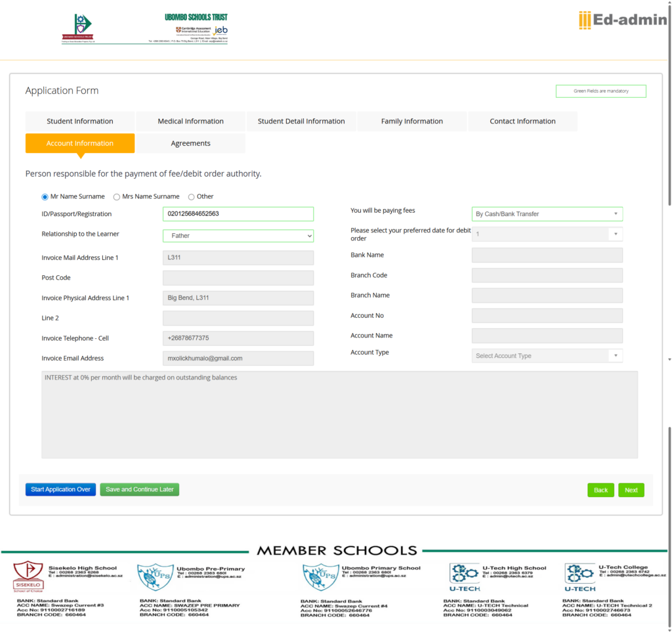Open the You will be paying fees dropdown

[x=547, y=214]
